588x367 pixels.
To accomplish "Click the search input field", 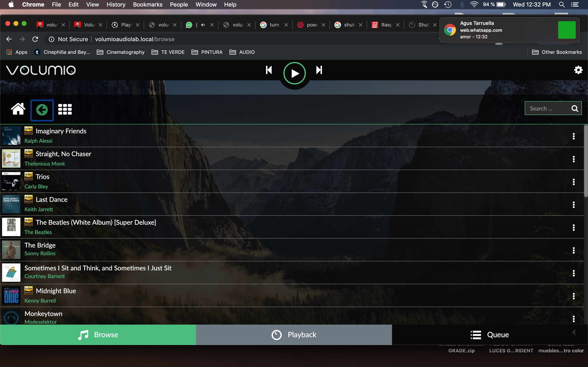I will pos(549,108).
